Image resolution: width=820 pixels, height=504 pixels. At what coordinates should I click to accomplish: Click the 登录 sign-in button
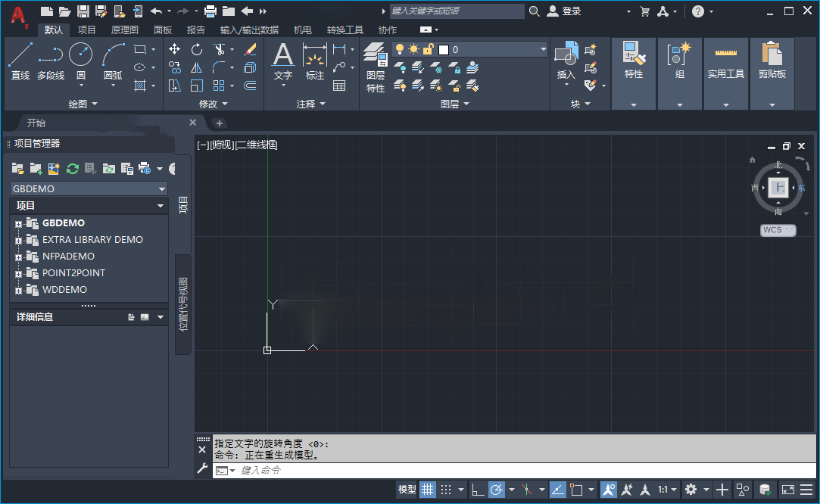tap(564, 11)
